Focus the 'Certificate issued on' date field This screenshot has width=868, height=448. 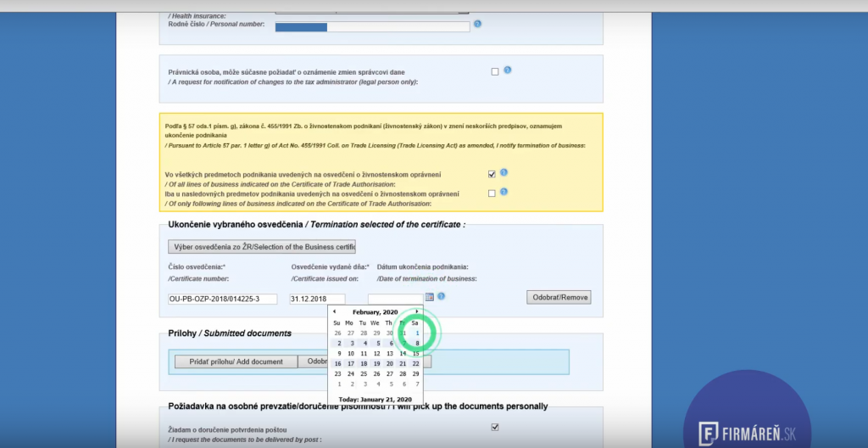tap(317, 300)
